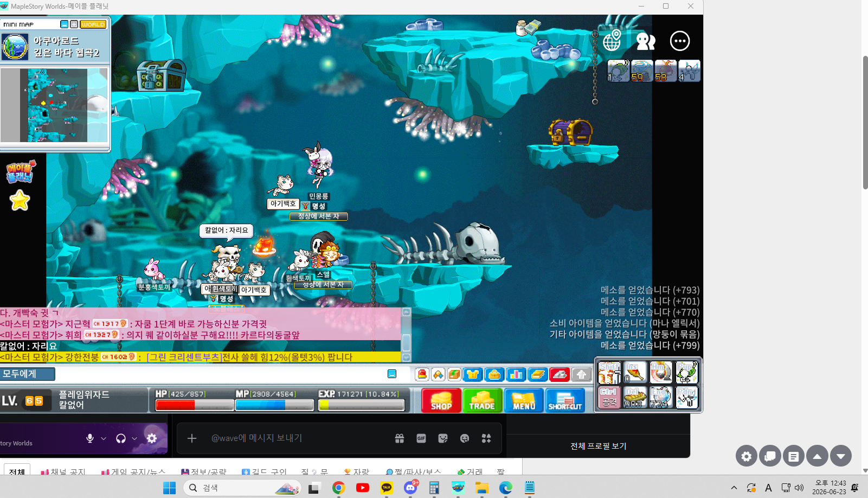Expand the mini map with the plus button
The height and width of the screenshot is (498, 868).
pyautogui.click(x=74, y=24)
